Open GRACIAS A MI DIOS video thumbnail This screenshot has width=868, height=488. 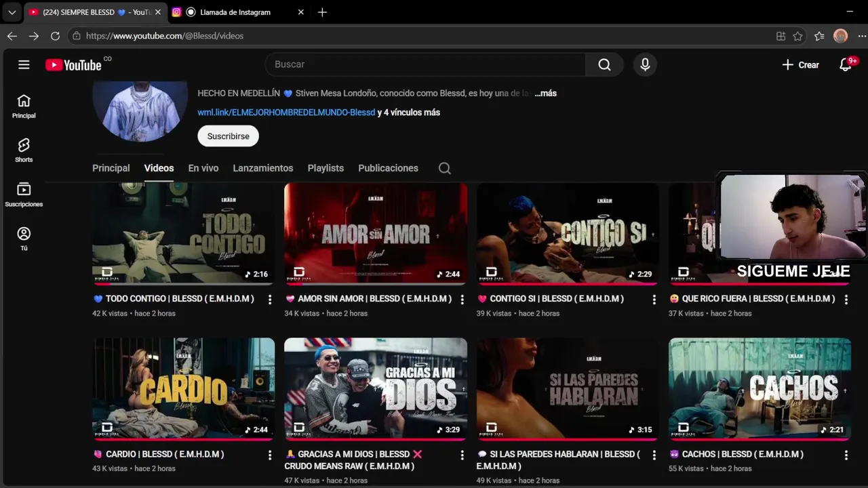376,389
